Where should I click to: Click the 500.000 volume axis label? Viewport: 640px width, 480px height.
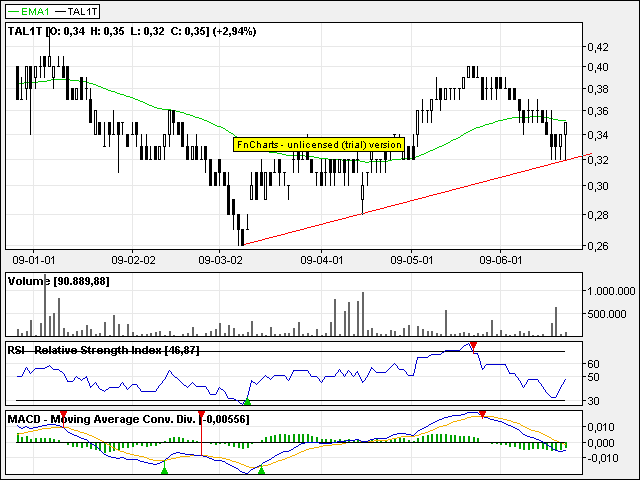pyautogui.click(x=607, y=314)
